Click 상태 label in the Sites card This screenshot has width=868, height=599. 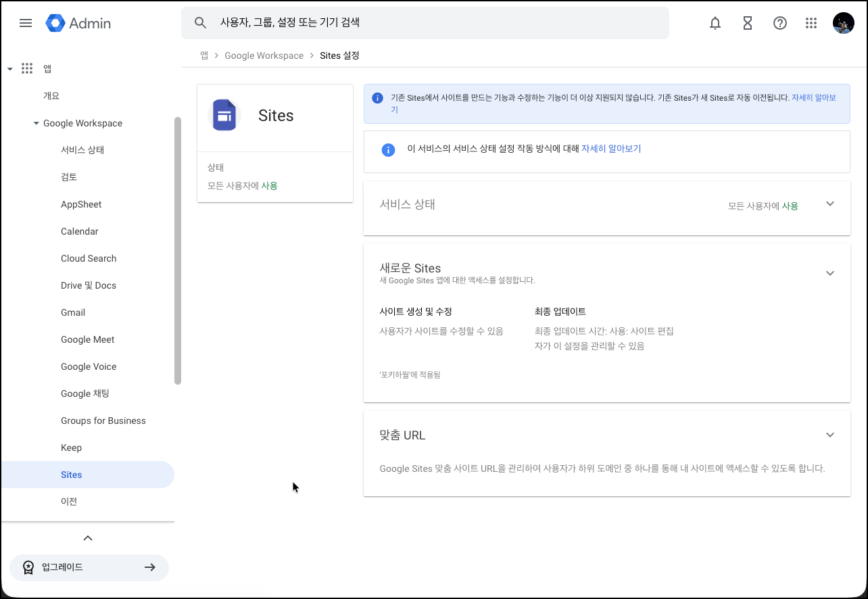pos(216,168)
